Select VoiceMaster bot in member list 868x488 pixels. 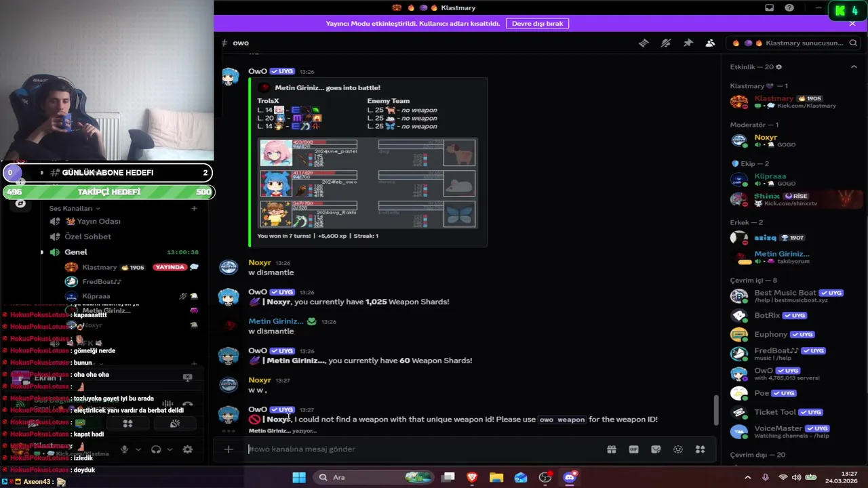point(792,431)
